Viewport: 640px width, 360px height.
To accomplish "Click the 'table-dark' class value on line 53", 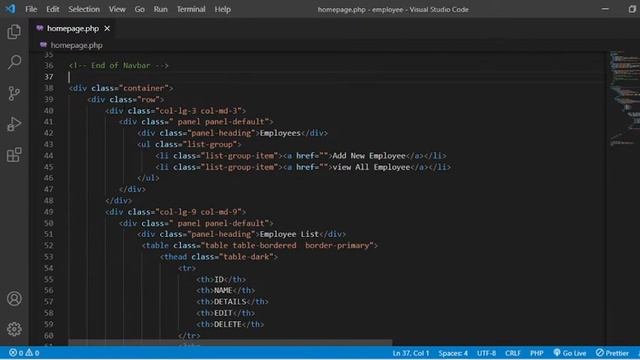I will [x=246, y=256].
